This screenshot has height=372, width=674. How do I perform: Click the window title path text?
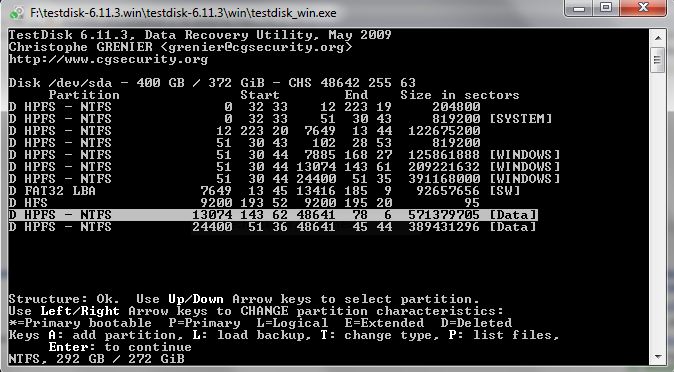[x=183, y=13]
